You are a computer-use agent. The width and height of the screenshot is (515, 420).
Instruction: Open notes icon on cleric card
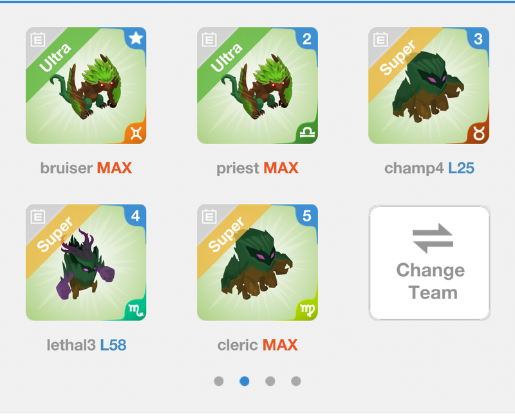point(209,216)
